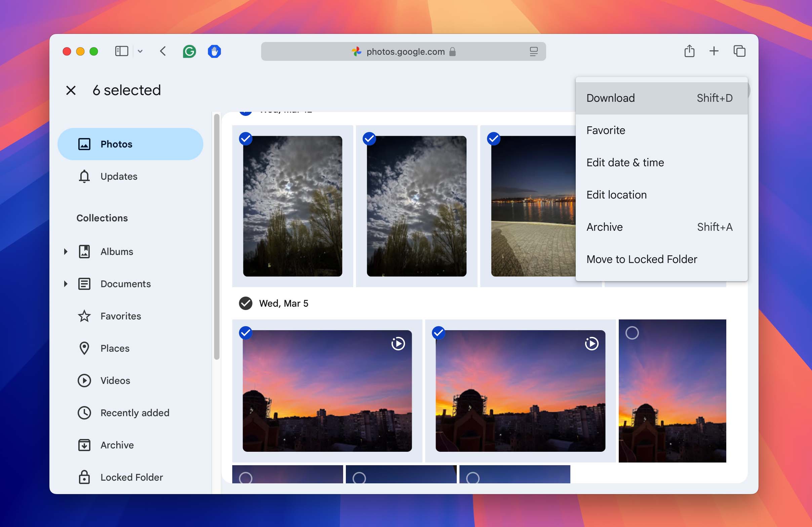This screenshot has height=527, width=812.
Task: Click the Albums bookmark icon
Action: pyautogui.click(x=84, y=252)
